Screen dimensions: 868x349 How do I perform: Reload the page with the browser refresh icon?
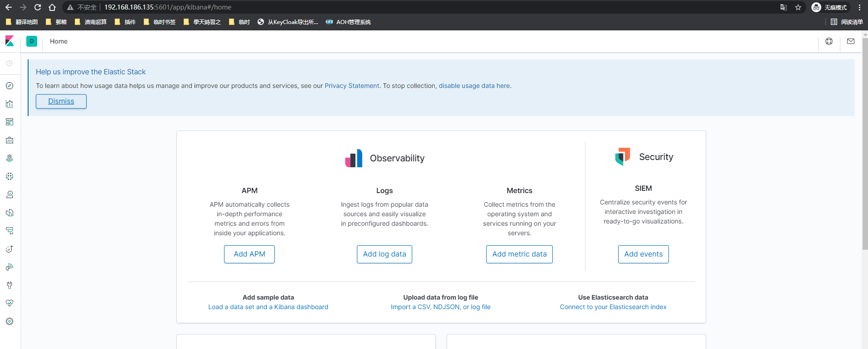click(x=38, y=7)
